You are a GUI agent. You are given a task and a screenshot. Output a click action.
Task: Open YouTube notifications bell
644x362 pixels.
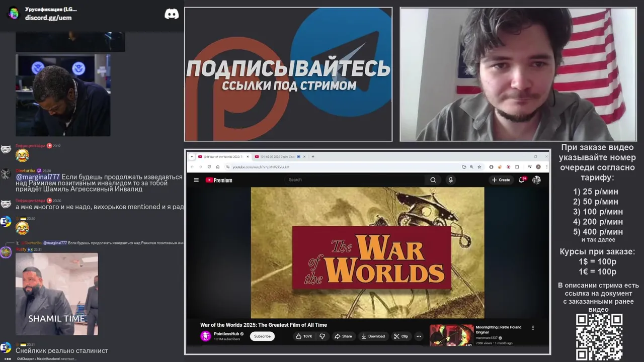pyautogui.click(x=522, y=180)
